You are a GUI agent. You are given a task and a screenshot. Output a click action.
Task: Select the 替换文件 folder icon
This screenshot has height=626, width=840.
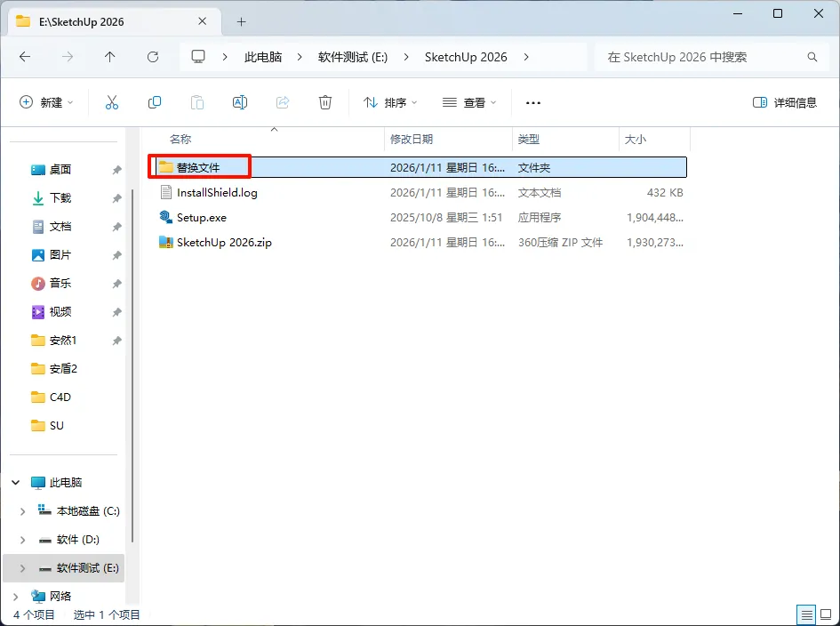(x=165, y=167)
